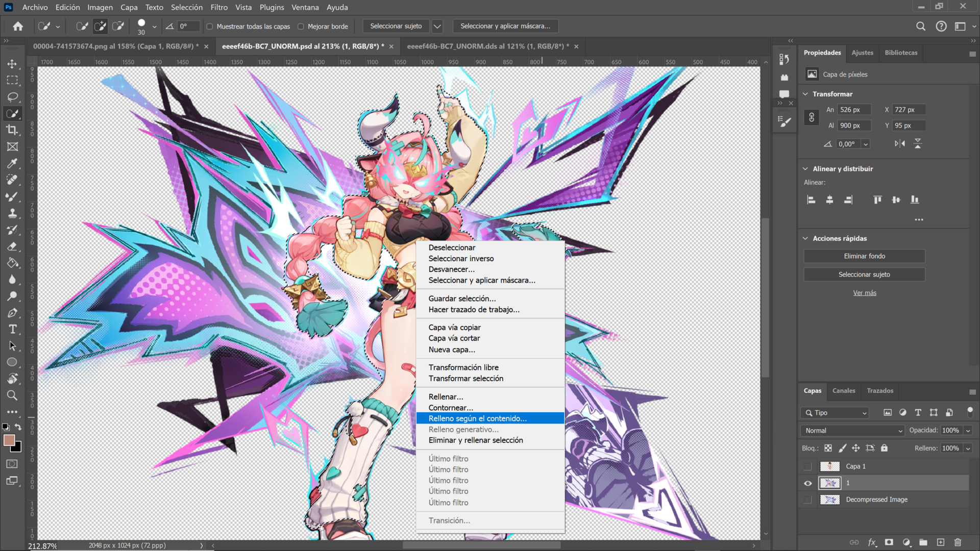Open Seleccionar sujeto dropdown arrow in options bar
Screen dimensions: 980x551
click(x=437, y=26)
